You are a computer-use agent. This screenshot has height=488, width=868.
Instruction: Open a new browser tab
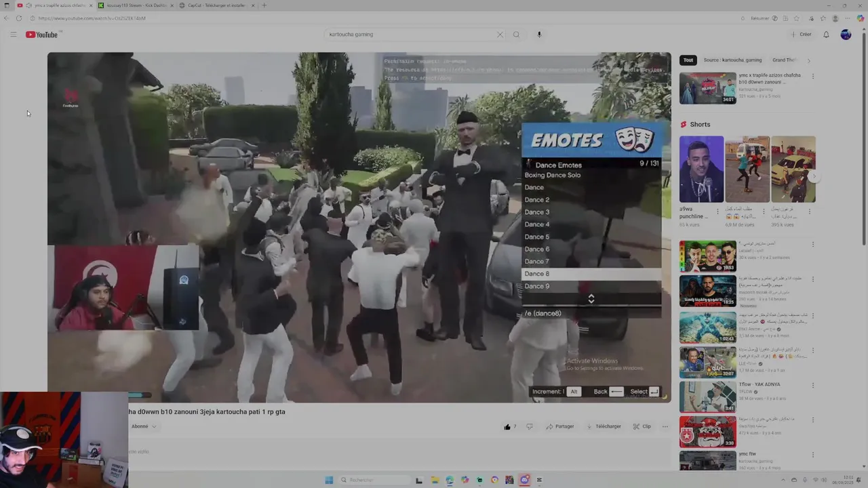pyautogui.click(x=264, y=5)
